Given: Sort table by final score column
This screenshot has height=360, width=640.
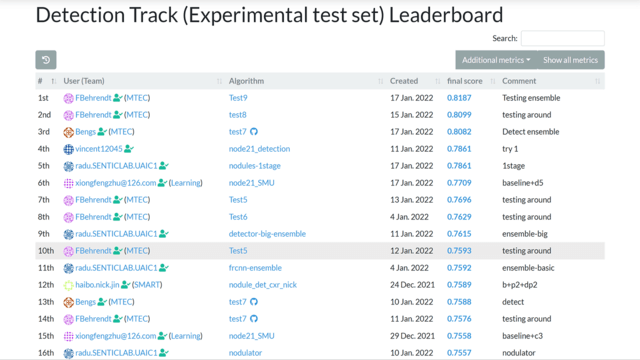Looking at the screenshot, I should click(464, 81).
